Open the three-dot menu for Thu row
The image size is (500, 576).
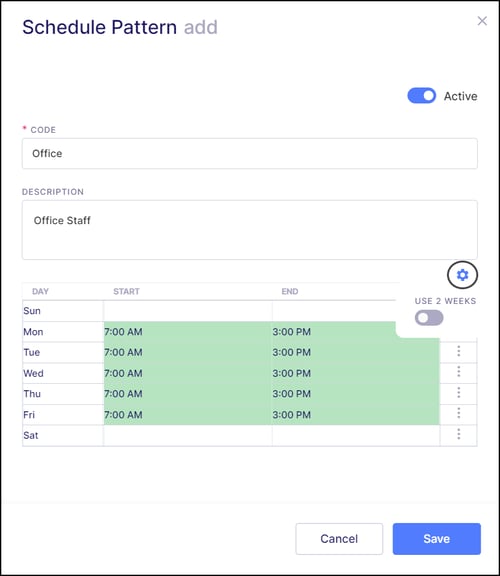coord(458,393)
